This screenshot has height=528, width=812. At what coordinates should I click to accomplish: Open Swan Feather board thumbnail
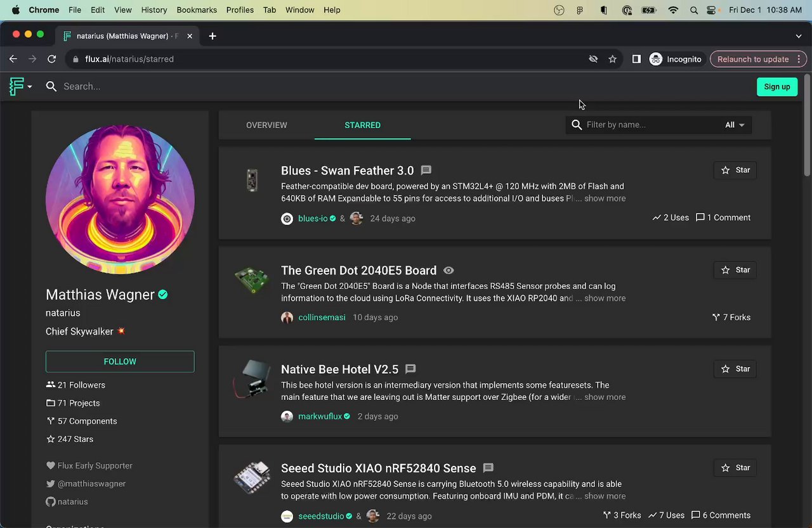coord(252,180)
